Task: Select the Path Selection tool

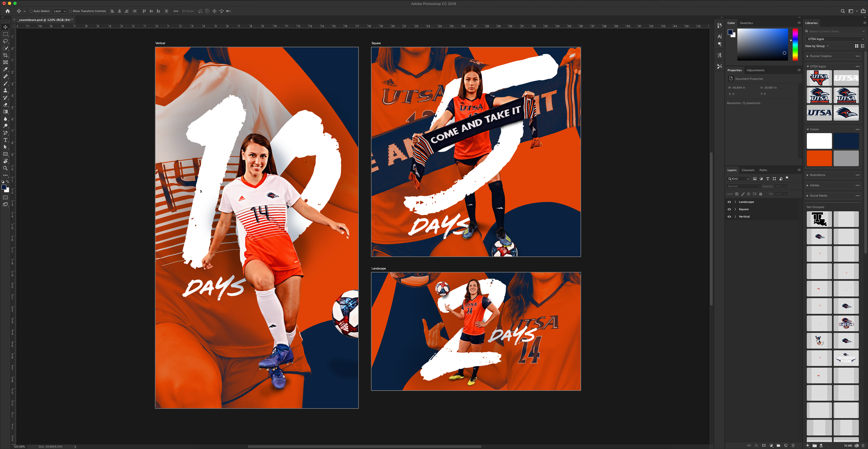Action: 6,147
